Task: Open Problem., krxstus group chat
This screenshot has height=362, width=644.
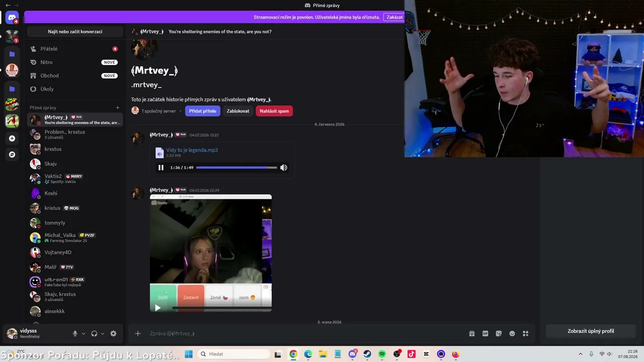Action: 74,134
